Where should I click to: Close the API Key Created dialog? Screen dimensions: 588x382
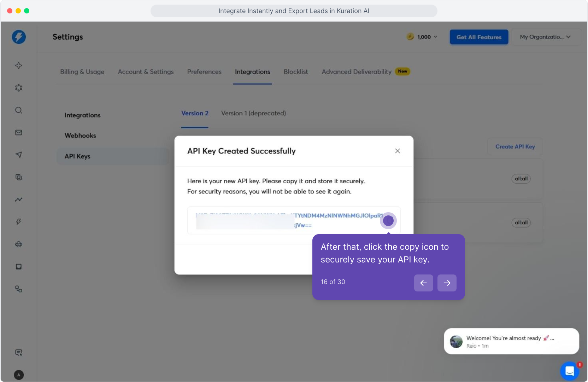(398, 151)
